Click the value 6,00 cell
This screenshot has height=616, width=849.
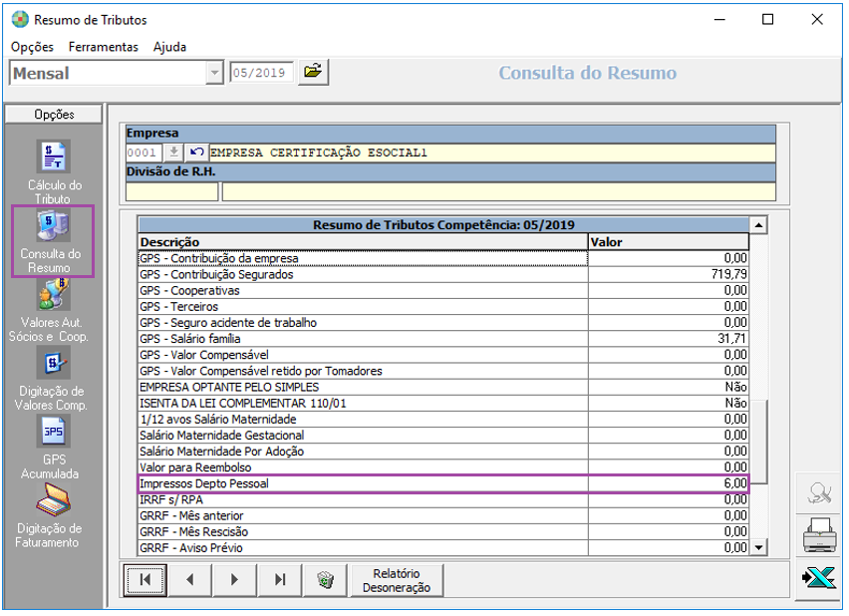[x=669, y=483]
